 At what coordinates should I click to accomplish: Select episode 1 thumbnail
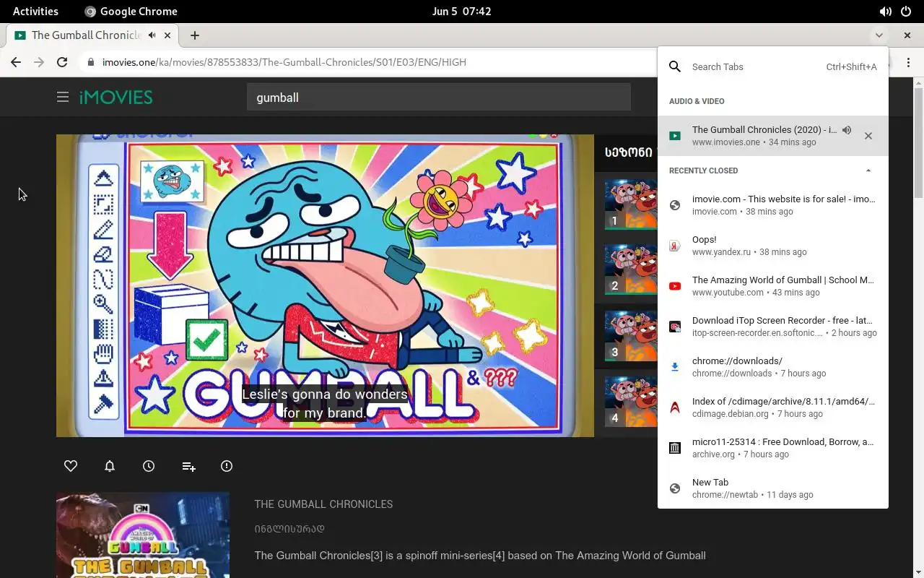point(631,204)
